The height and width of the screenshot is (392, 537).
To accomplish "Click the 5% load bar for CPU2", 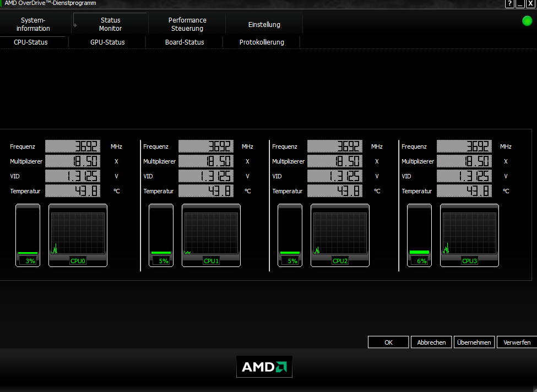I will pyautogui.click(x=290, y=235).
